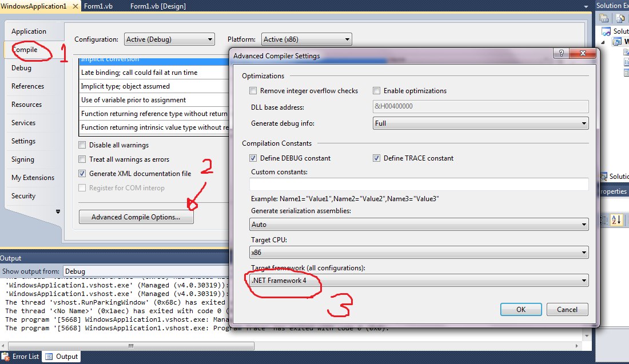Toggle Define TRACE constant checkbox
Screen dimensions: 629x364
377,158
